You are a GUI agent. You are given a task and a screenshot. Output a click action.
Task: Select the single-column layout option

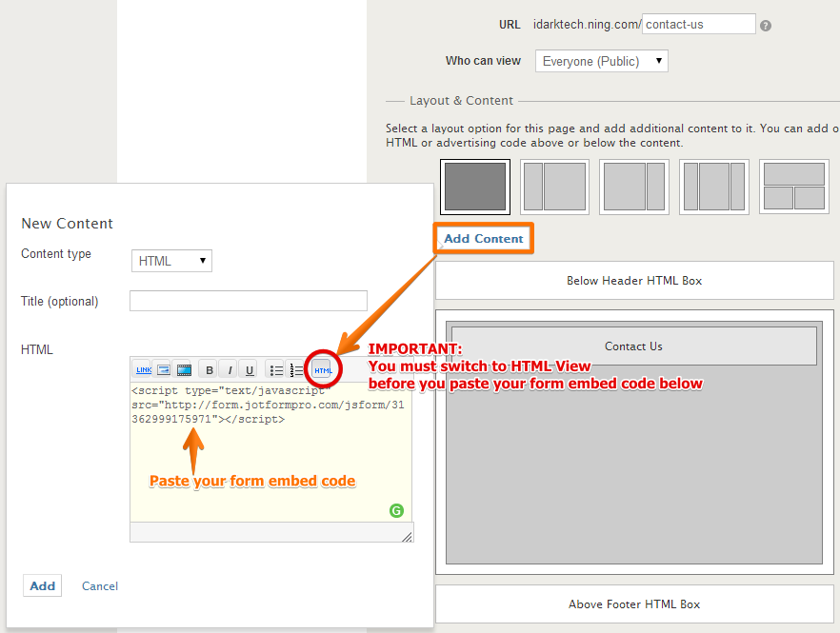[x=475, y=187]
